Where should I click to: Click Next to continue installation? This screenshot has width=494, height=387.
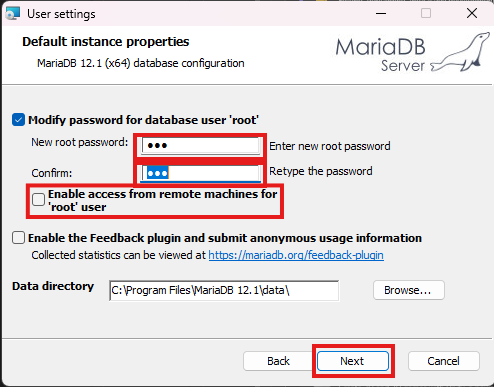[x=353, y=361]
